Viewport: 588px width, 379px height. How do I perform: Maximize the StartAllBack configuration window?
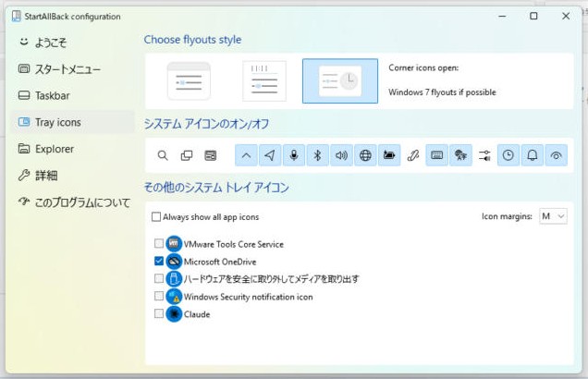(x=533, y=16)
